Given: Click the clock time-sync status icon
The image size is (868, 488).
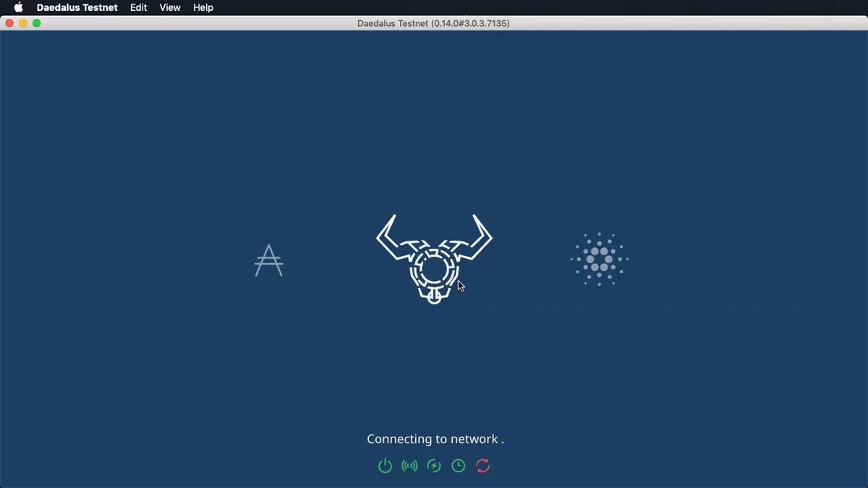Looking at the screenshot, I should tap(458, 466).
